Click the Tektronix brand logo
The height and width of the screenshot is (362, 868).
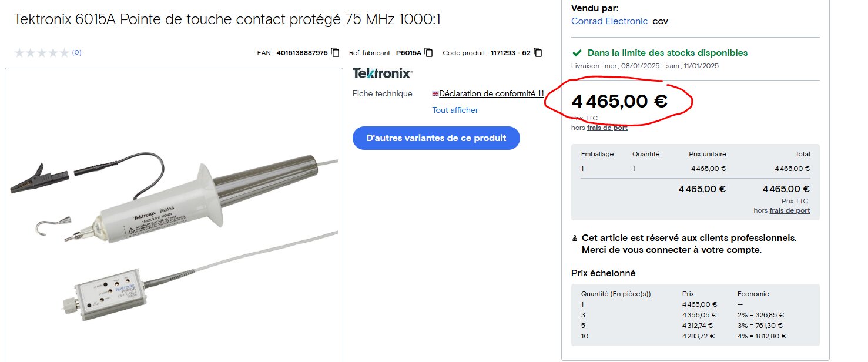point(382,73)
